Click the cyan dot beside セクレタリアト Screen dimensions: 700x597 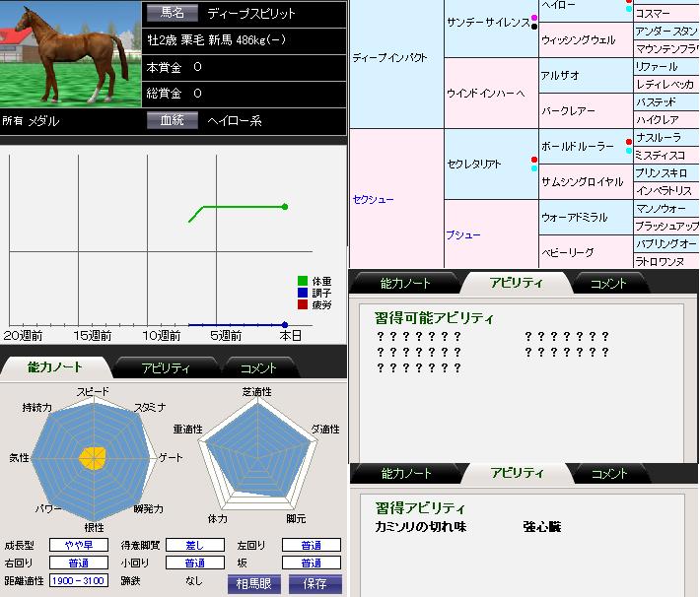(x=534, y=168)
